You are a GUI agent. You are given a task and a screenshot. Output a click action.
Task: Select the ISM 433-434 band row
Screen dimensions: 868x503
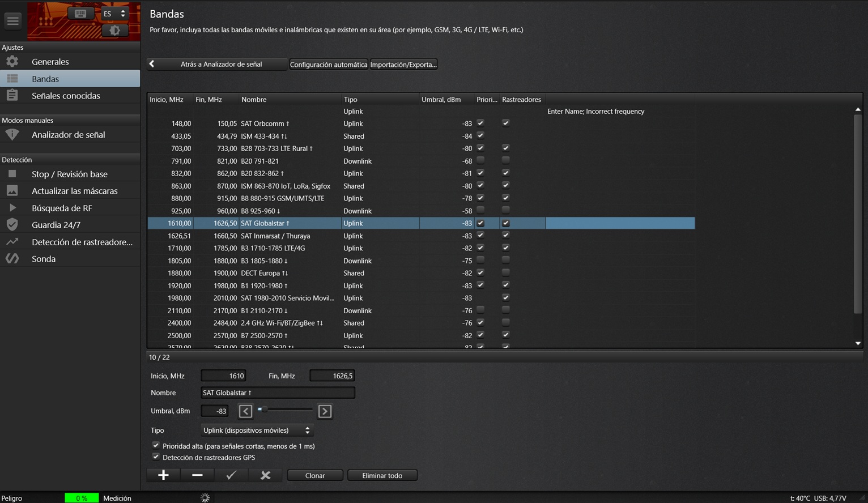pos(421,136)
